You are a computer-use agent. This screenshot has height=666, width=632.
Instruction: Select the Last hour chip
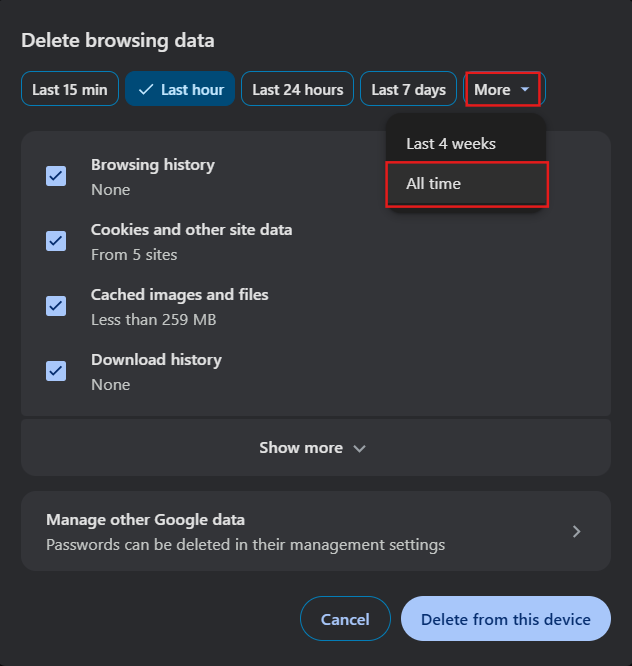pyautogui.click(x=181, y=89)
